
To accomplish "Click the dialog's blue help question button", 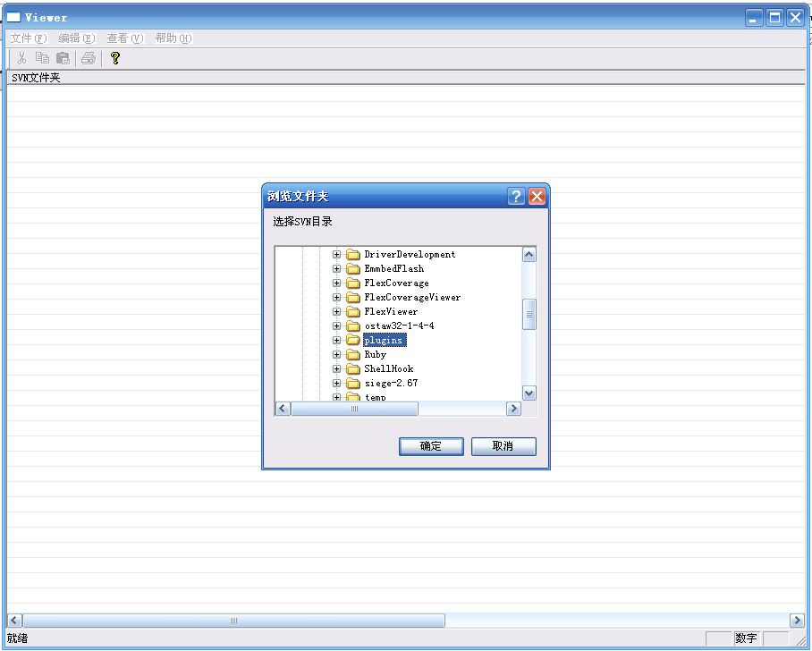I will (516, 197).
